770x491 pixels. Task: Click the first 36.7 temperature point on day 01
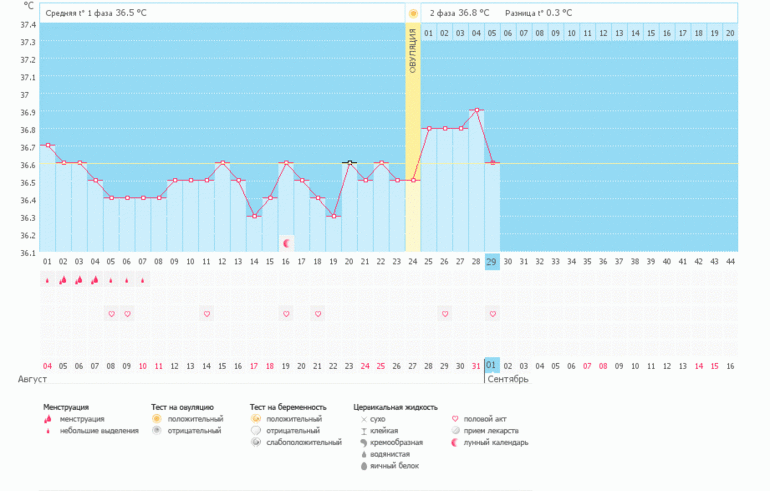[47, 145]
